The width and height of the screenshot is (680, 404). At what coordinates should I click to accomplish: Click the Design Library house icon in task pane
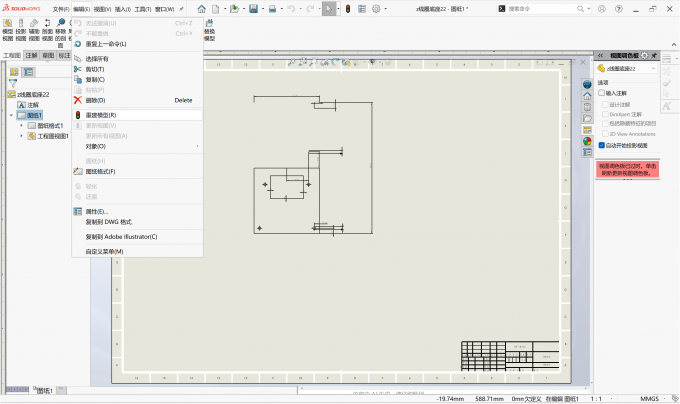pos(587,96)
